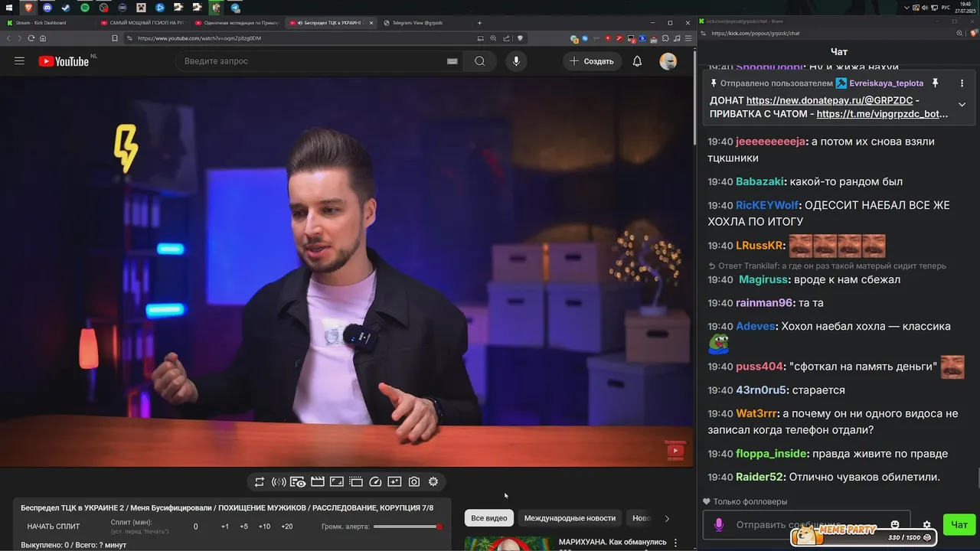Viewport: 980px width, 551px height.
Task: Open extension settings gear below the video
Action: click(x=433, y=482)
